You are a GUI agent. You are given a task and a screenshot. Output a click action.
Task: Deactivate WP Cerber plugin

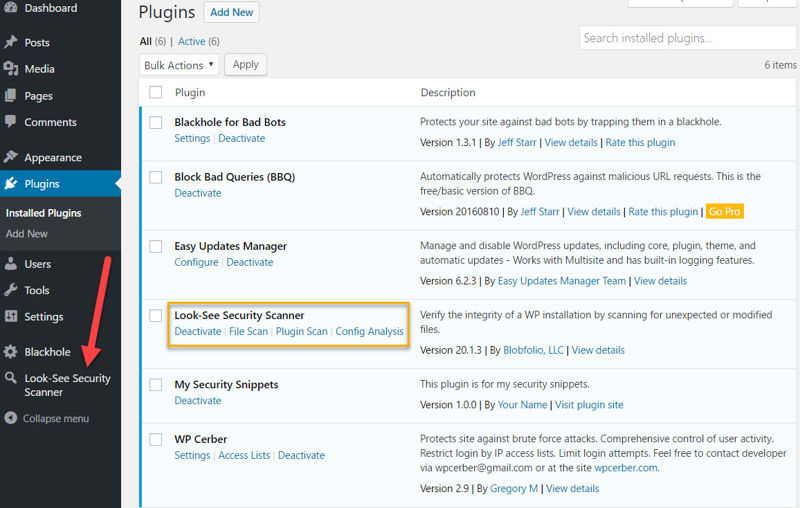point(301,455)
